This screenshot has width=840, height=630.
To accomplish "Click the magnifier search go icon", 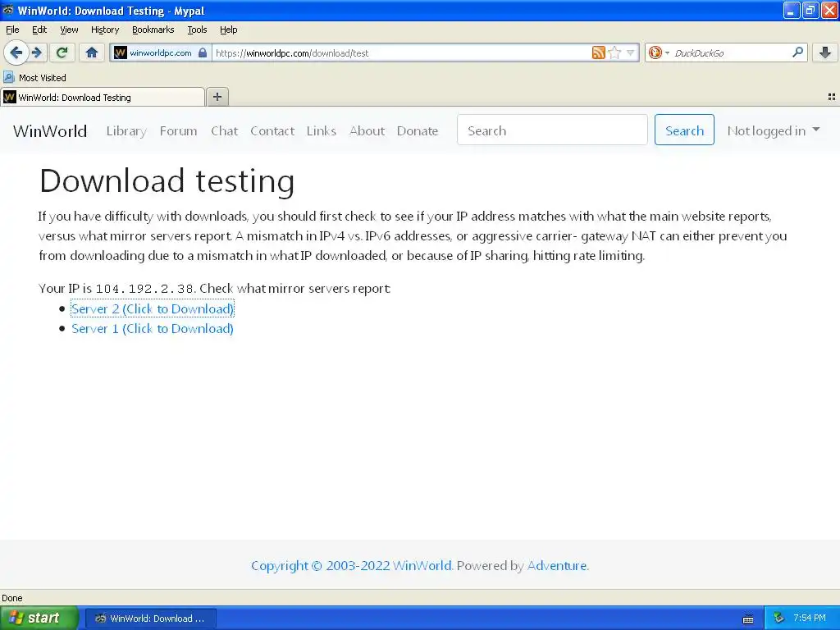I will click(x=797, y=52).
